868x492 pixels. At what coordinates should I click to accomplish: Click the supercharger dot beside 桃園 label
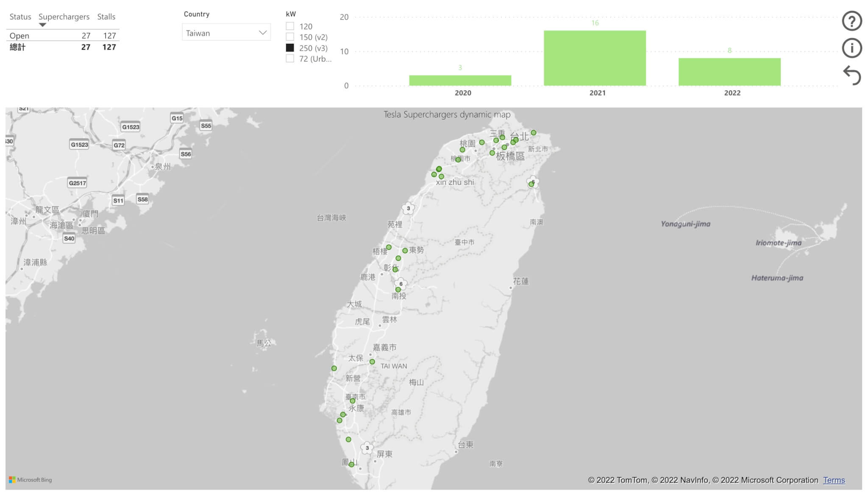click(x=482, y=143)
